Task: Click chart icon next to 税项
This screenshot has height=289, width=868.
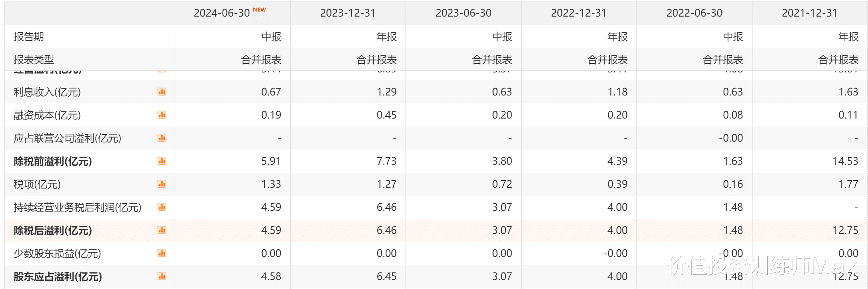Action: tap(161, 184)
